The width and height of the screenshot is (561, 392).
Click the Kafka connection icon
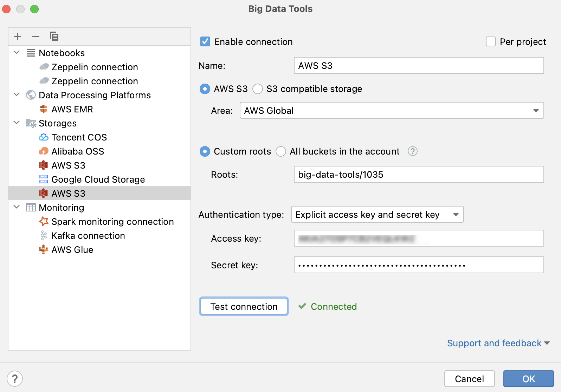coord(44,235)
